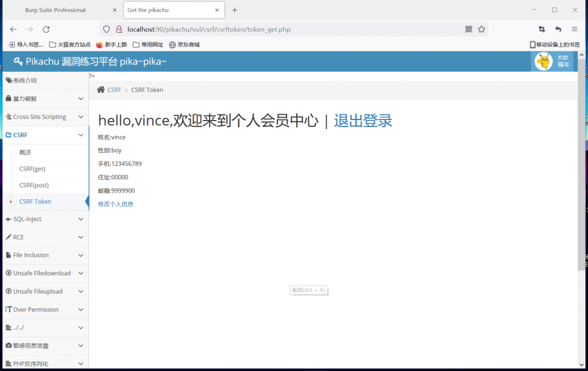
Task: Go back with the back arrow
Action: tap(14, 29)
